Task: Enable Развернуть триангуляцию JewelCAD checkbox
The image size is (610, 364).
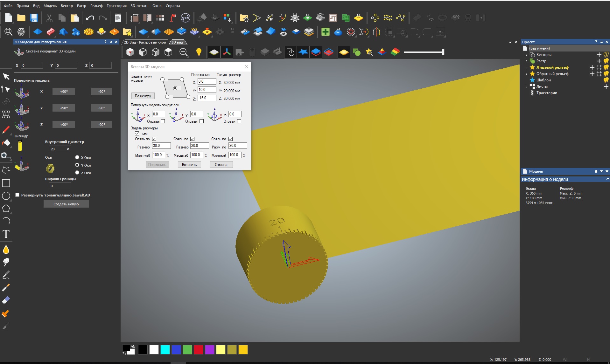Action: pos(18,195)
